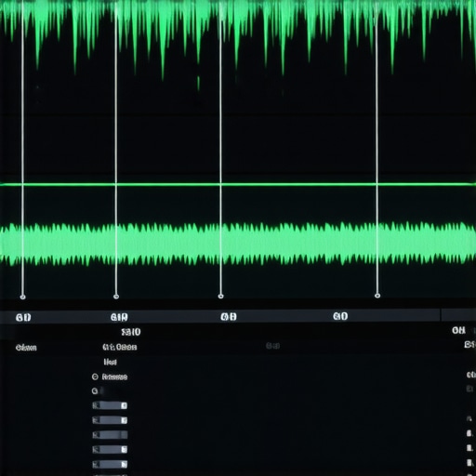This screenshot has height=476, width=476.
Task: Select the second circle radio option, the one without a label
Action: click(x=95, y=391)
